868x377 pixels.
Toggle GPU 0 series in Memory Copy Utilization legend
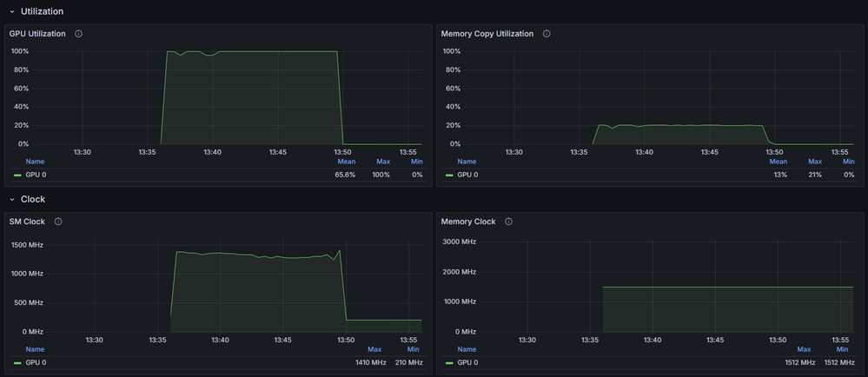(467, 175)
